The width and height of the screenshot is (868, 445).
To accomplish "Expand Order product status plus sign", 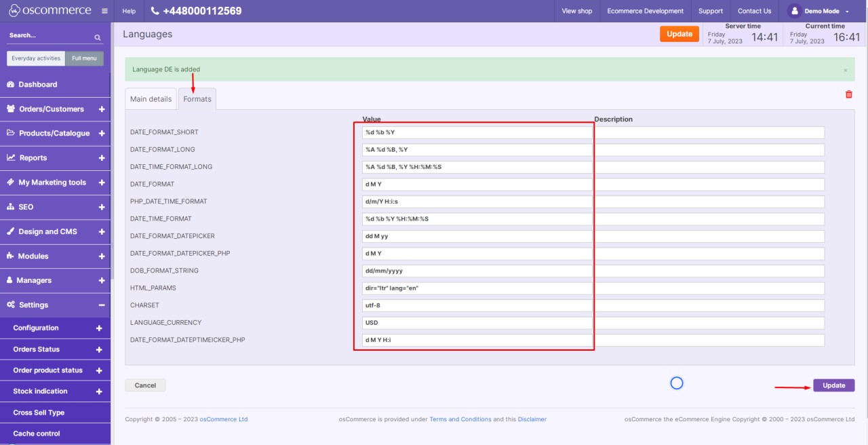I will coord(99,370).
